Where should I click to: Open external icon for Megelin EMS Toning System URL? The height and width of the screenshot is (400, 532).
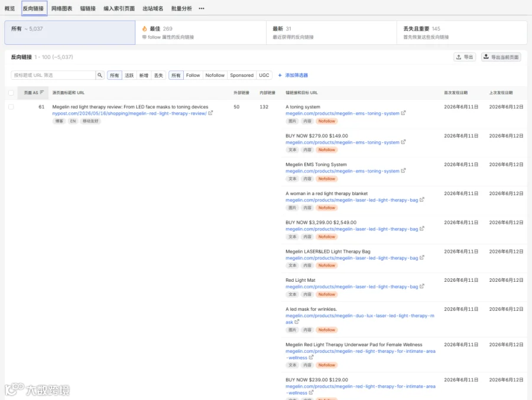(403, 171)
